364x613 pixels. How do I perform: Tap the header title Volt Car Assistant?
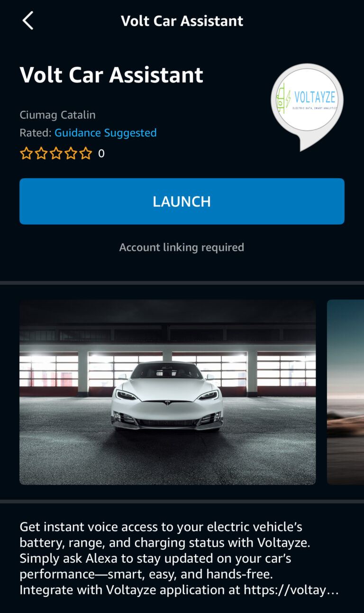tap(182, 21)
